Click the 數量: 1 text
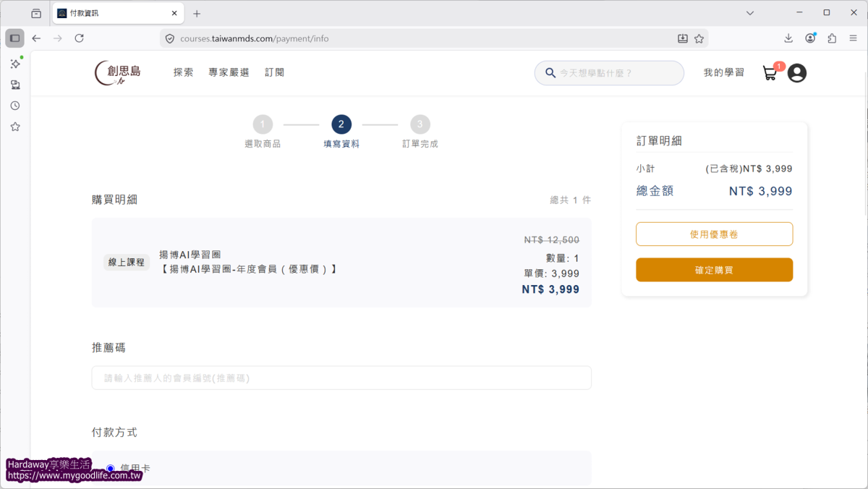This screenshot has width=868, height=489. 562,258
